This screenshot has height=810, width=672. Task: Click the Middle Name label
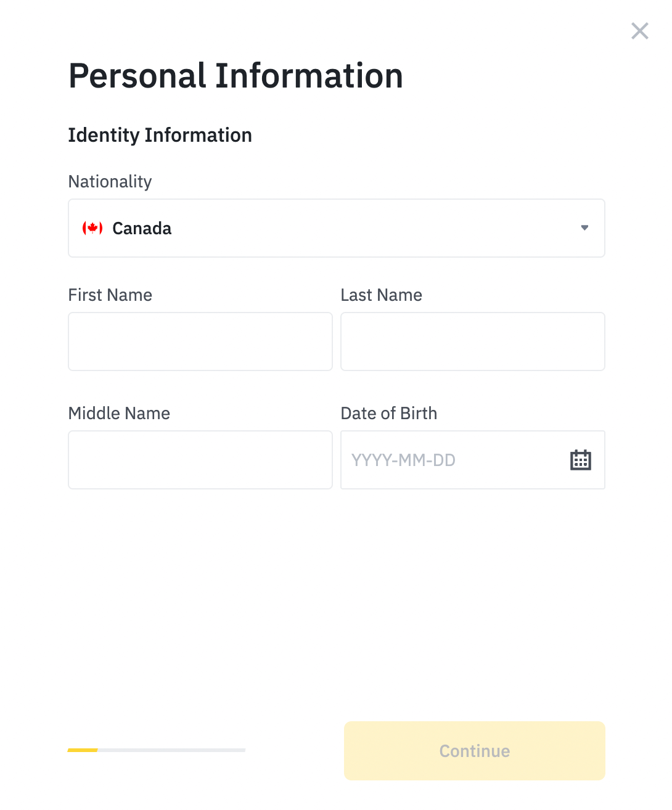[x=119, y=414]
